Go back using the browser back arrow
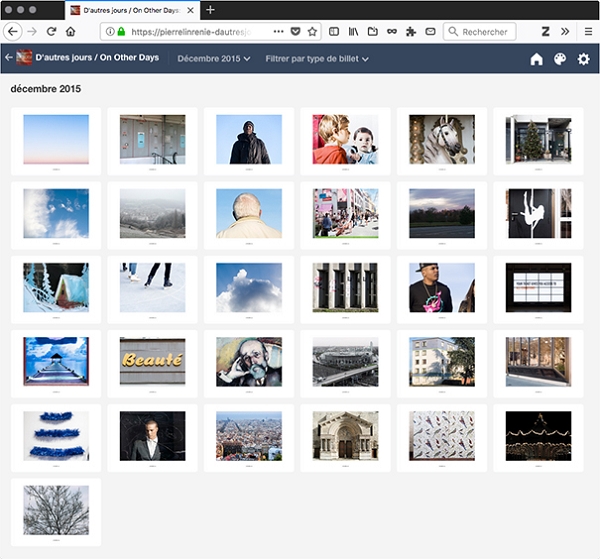This screenshot has width=600, height=559. (x=13, y=32)
